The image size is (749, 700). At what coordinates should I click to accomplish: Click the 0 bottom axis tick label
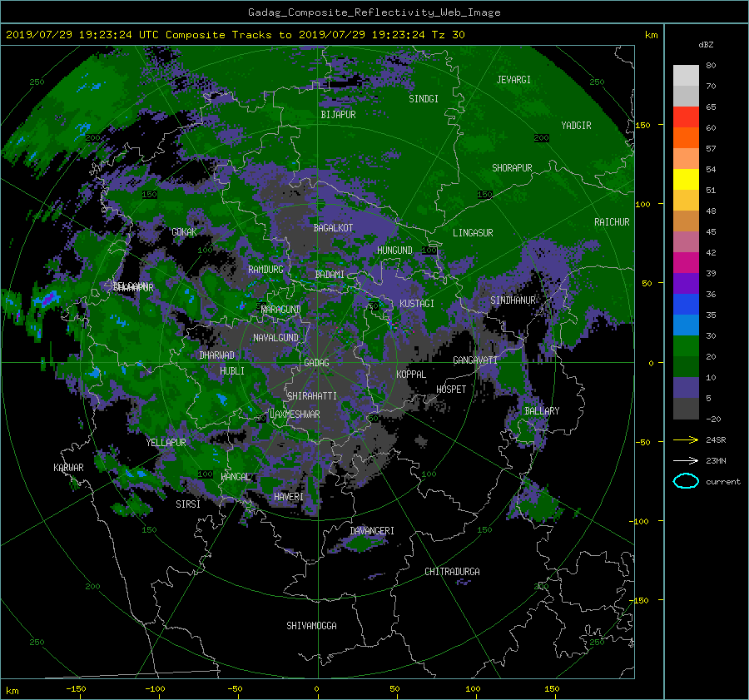pos(316,689)
